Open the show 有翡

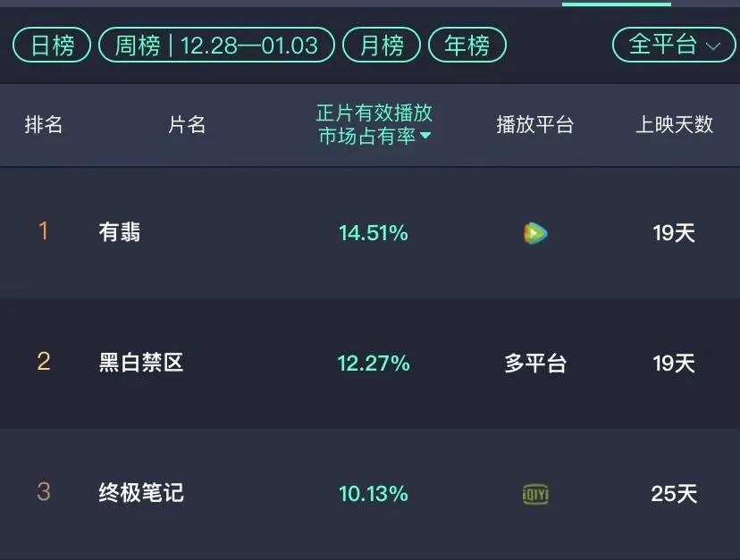pyautogui.click(x=120, y=233)
